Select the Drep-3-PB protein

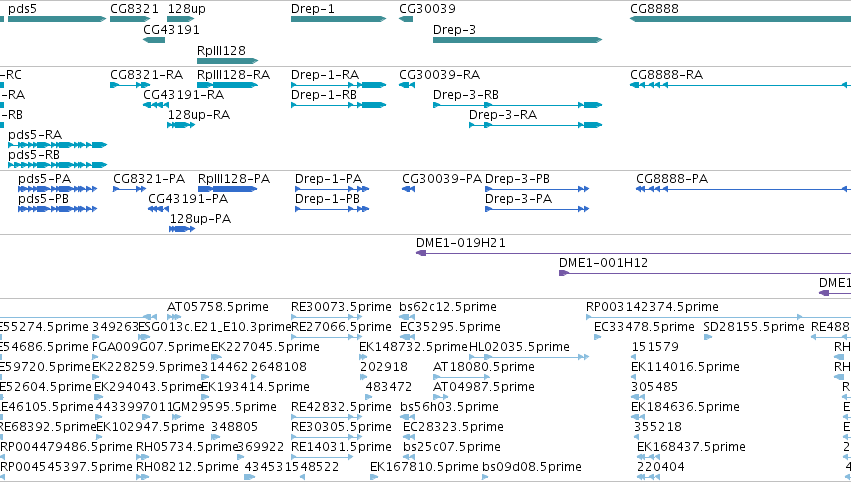537,189
